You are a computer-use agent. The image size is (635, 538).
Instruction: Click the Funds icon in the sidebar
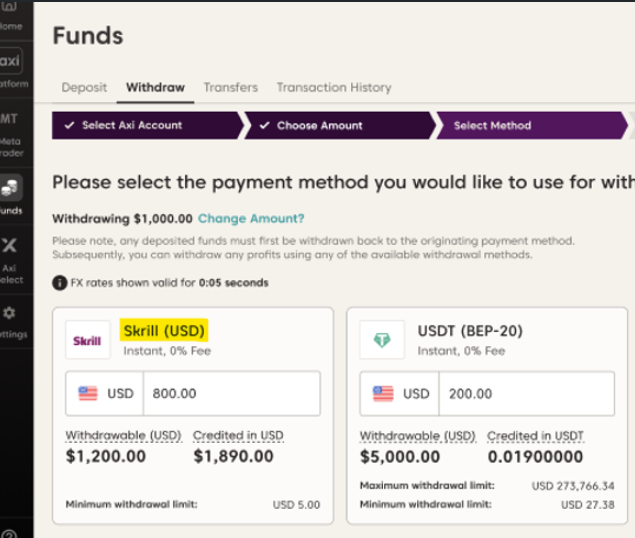(x=12, y=188)
